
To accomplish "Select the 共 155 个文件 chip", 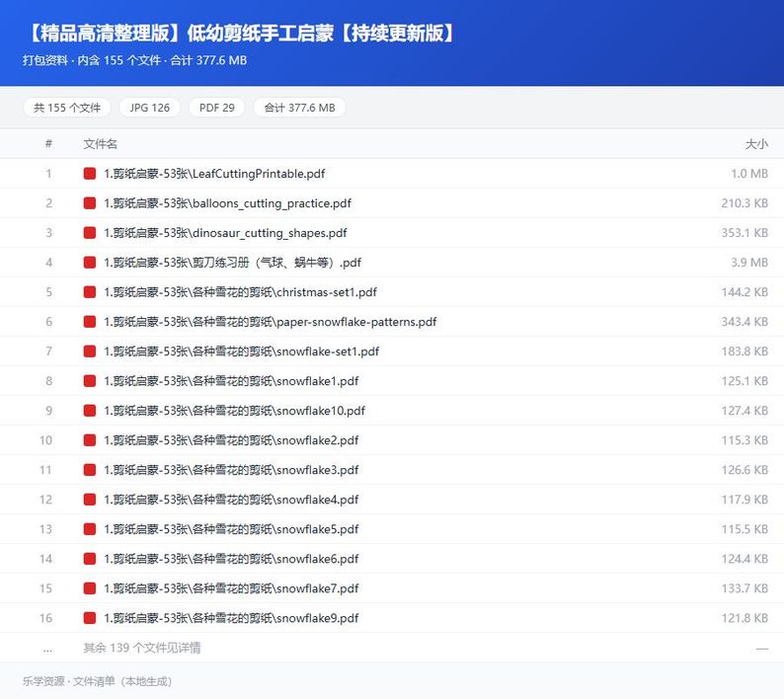I will pyautogui.click(x=67, y=108).
